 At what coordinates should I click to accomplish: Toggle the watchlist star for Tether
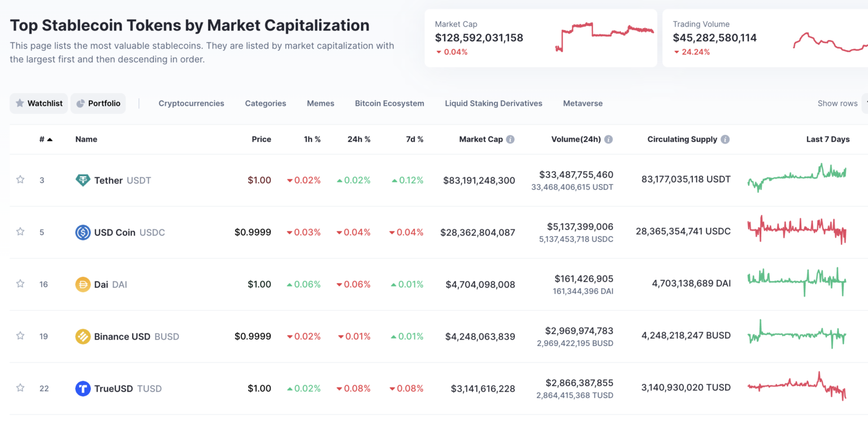[20, 180]
